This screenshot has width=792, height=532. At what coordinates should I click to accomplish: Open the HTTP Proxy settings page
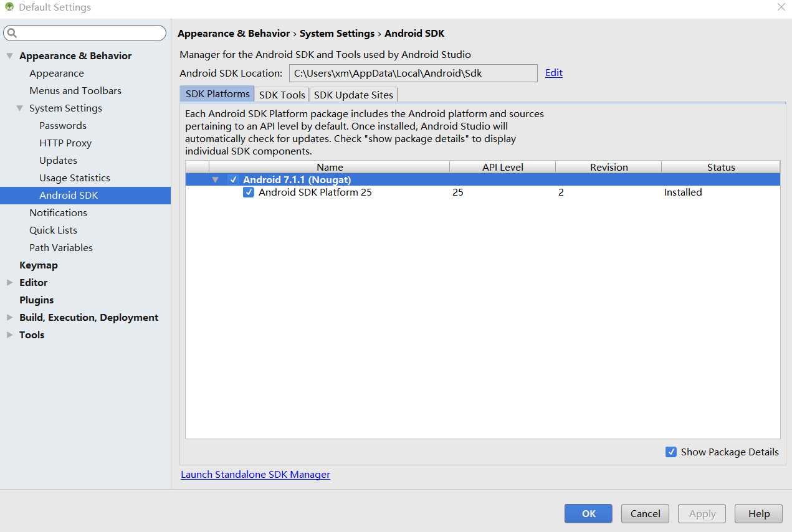coord(65,143)
